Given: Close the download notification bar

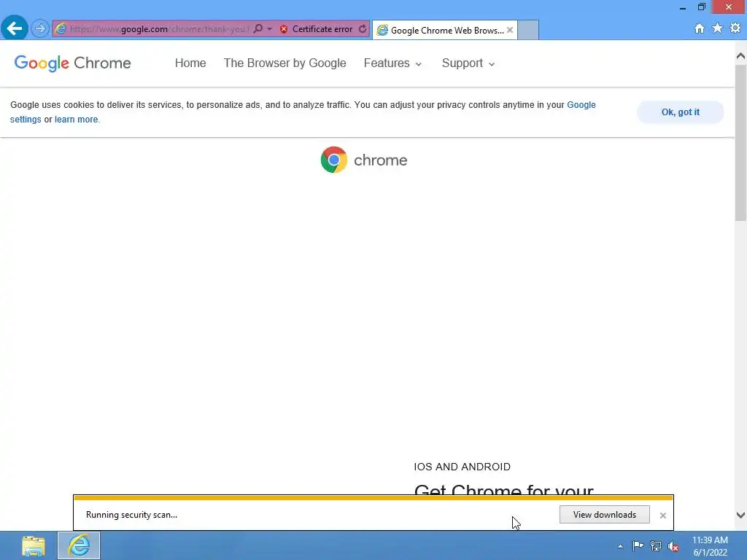Looking at the screenshot, I should pos(662,516).
